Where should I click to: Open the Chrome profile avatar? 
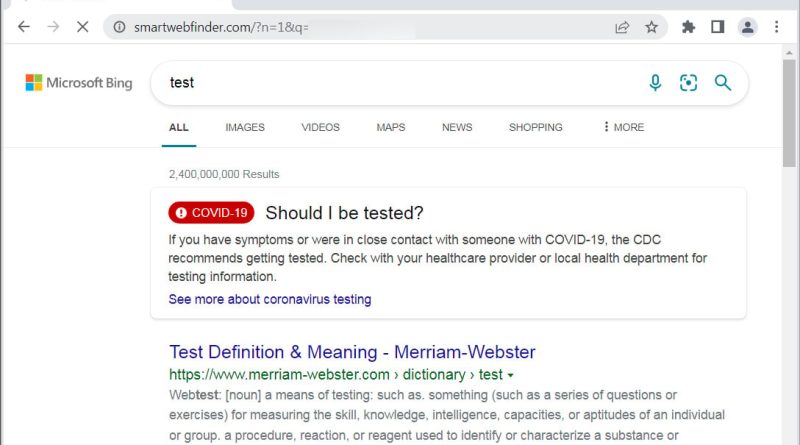coord(747,27)
